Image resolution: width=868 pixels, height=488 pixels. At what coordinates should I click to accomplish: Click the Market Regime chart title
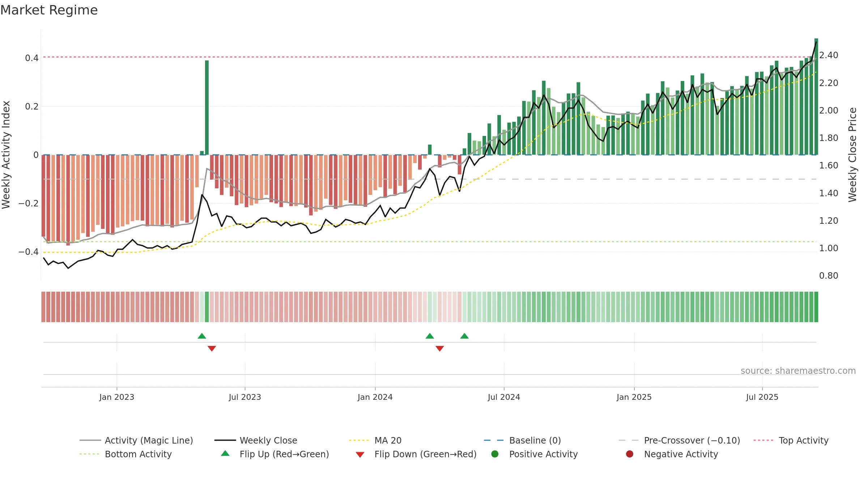click(x=49, y=10)
